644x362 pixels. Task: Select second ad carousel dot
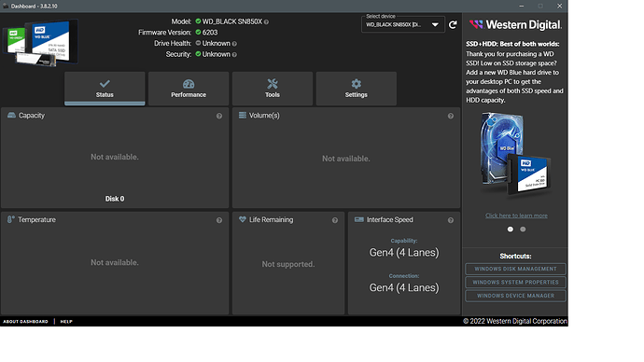(523, 230)
